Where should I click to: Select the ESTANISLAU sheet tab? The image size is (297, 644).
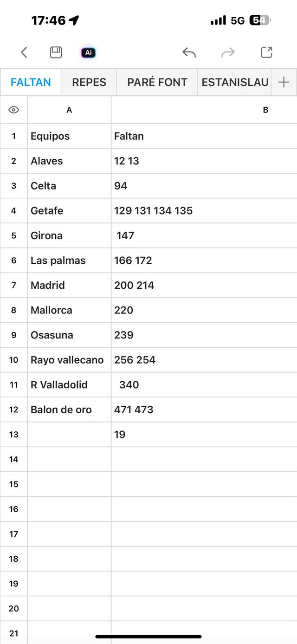[x=235, y=82]
